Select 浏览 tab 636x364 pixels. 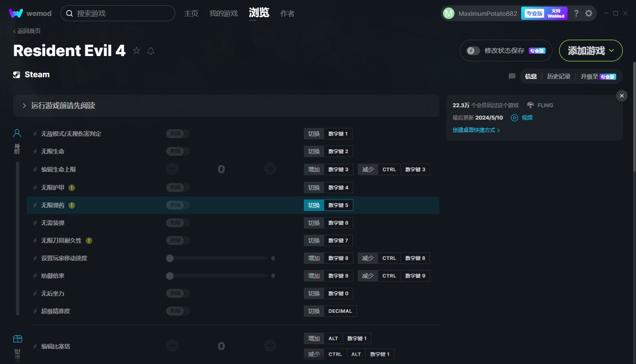point(259,12)
